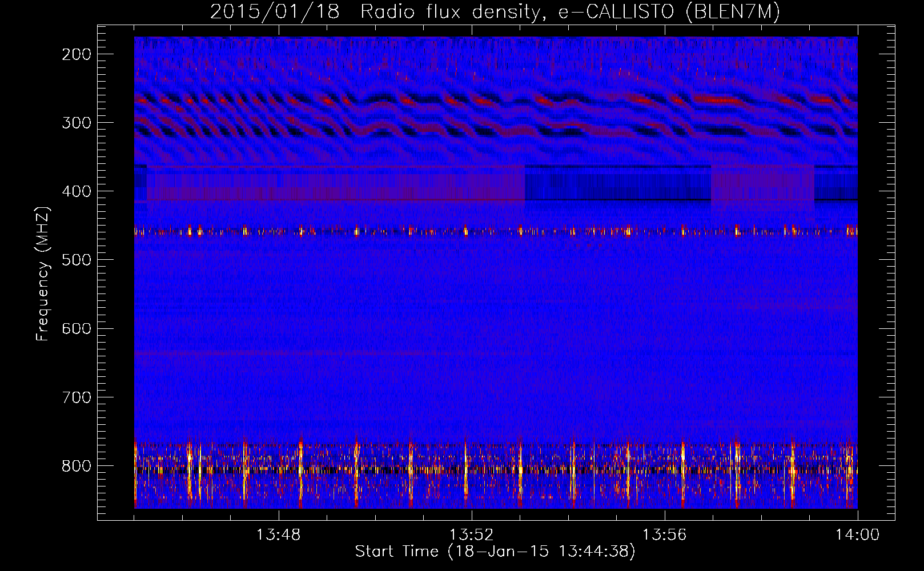924x571 pixels.
Task: Click the 200 frequency tick label
Action: pyautogui.click(x=77, y=54)
